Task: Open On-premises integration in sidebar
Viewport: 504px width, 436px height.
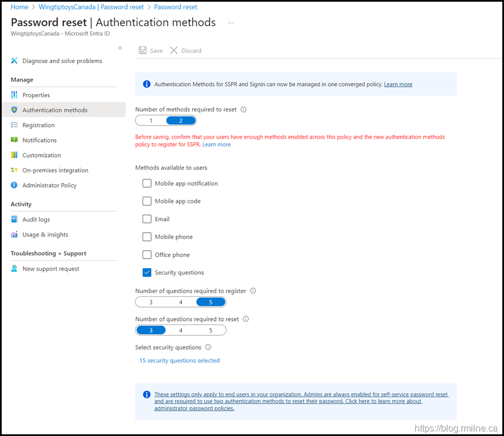Action: click(x=55, y=170)
